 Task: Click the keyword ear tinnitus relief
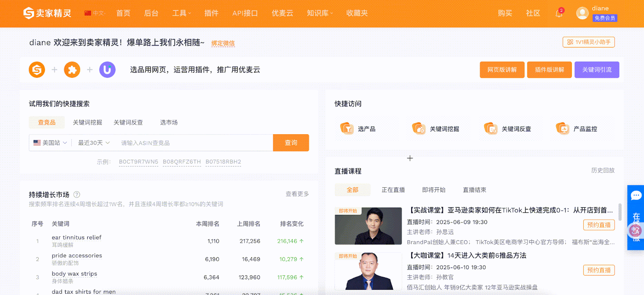tap(76, 237)
